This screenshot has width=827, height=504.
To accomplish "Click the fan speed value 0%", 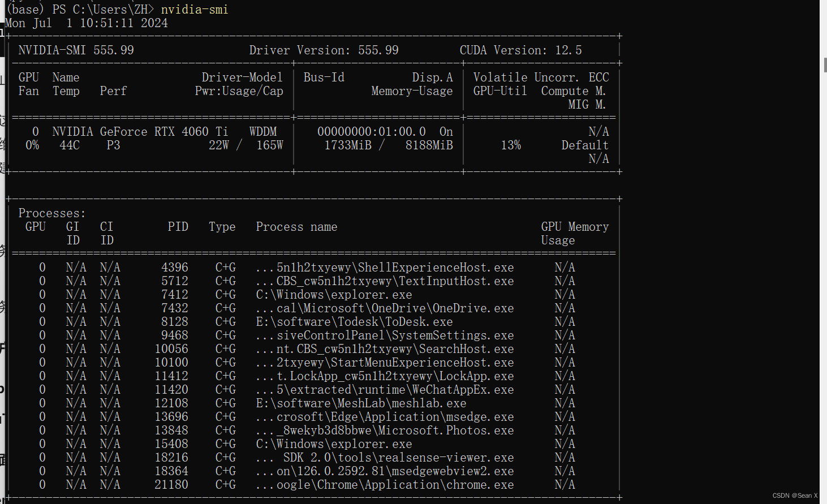I will click(x=32, y=145).
